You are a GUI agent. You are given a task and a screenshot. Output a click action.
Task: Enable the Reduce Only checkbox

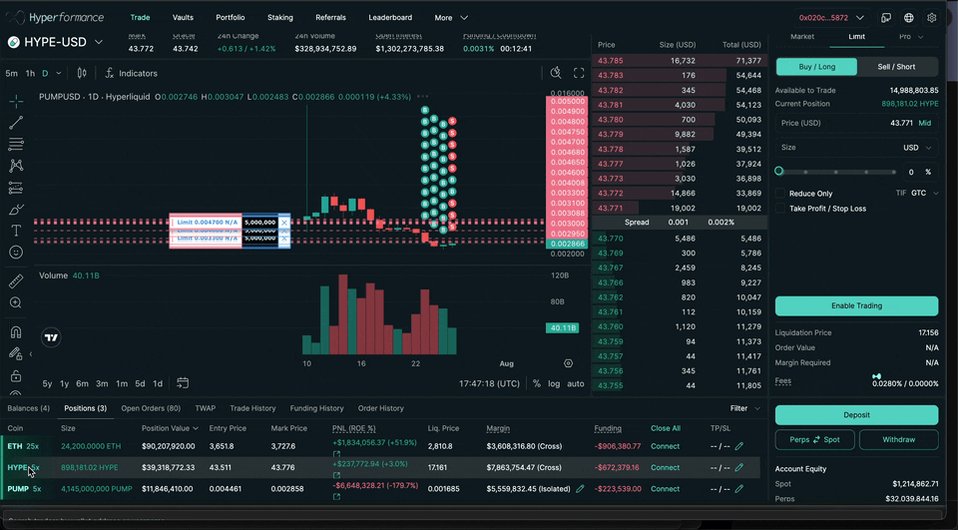[x=780, y=193]
